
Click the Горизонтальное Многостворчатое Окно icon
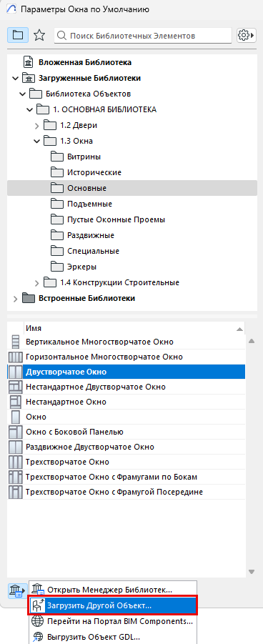[15, 357]
